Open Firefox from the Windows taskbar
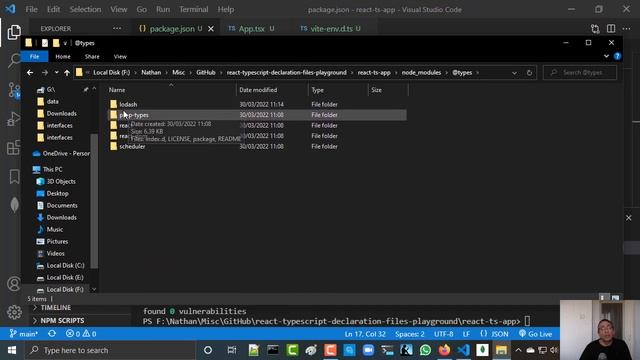This screenshot has width=640, height=360. point(444,350)
